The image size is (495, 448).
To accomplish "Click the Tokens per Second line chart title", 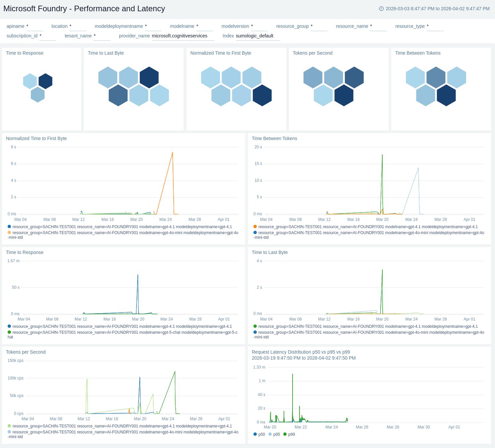I will (x=26, y=352).
